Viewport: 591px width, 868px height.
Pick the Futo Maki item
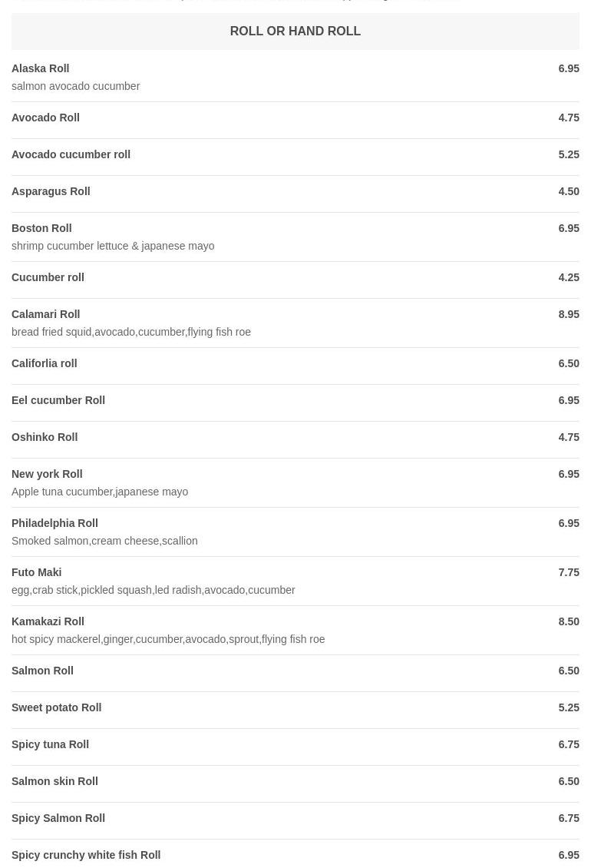click(36, 572)
